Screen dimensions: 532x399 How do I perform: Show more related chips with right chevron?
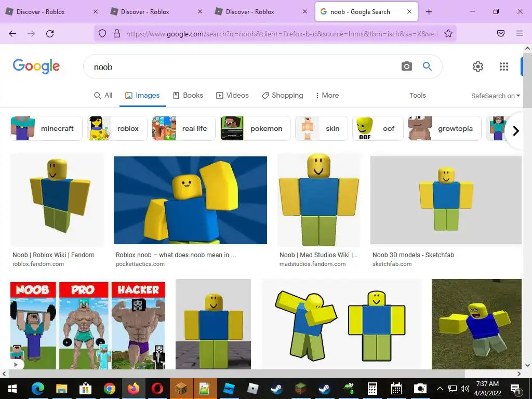[x=516, y=130]
